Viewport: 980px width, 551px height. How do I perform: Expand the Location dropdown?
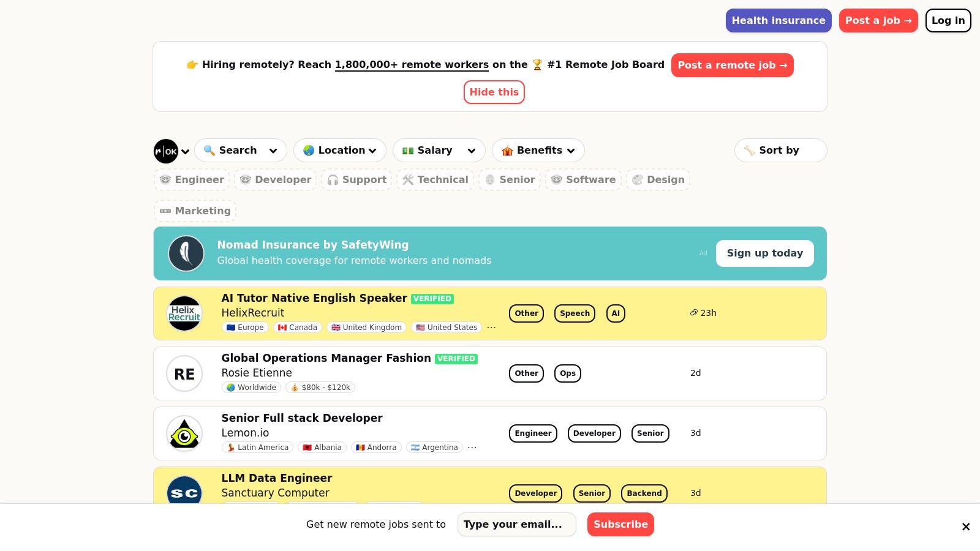pyautogui.click(x=340, y=151)
